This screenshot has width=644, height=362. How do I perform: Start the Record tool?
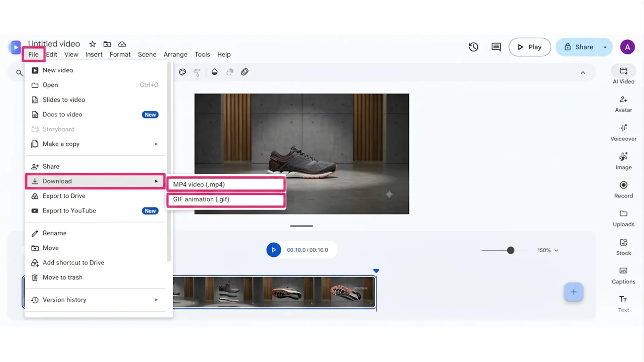624,190
